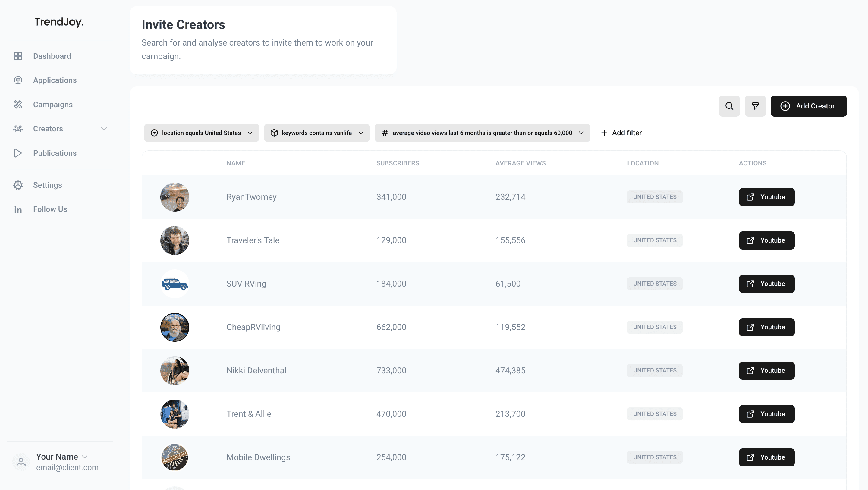
Task: Click the email@client.com text
Action: coord(68,467)
